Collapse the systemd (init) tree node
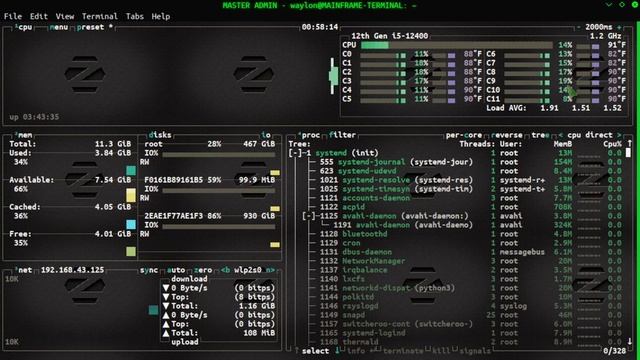Image resolution: width=640 pixels, height=360 pixels. [295, 153]
